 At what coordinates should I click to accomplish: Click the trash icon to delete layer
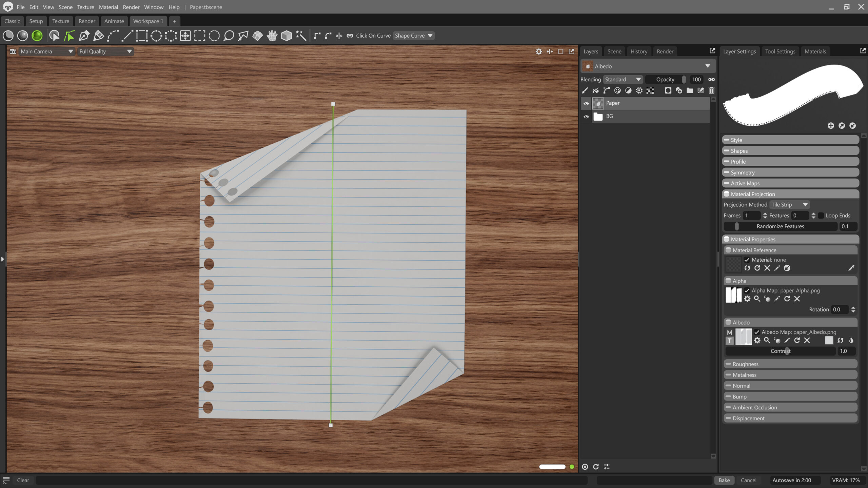coord(711,90)
